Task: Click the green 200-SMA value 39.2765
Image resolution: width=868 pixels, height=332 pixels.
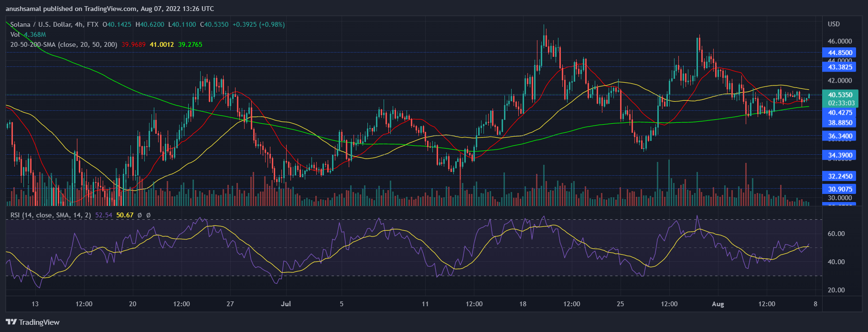Action: click(x=190, y=44)
